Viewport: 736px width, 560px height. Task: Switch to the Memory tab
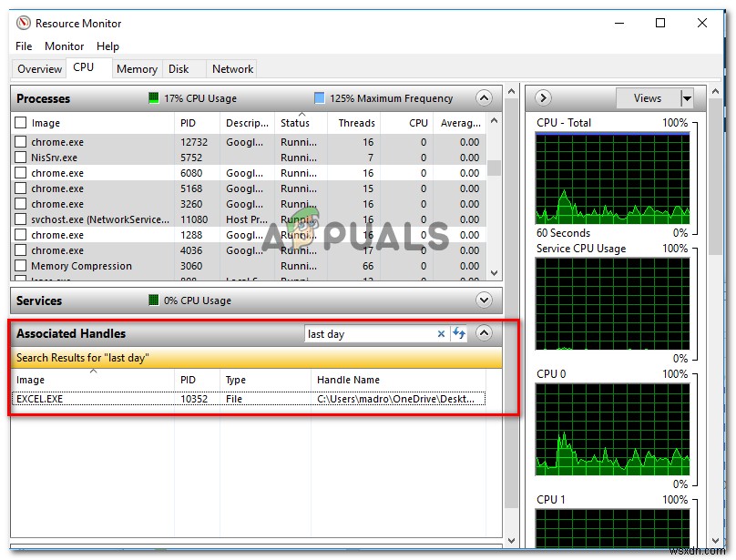137,68
